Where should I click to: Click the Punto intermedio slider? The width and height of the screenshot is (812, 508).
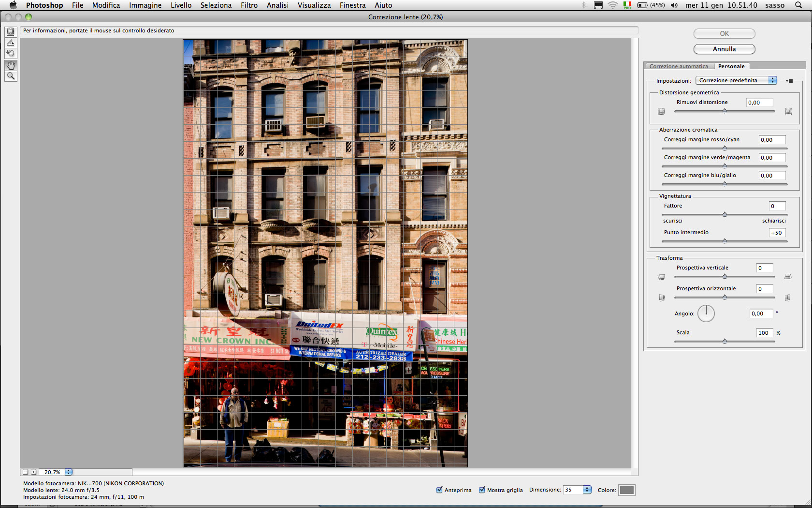[725, 241]
